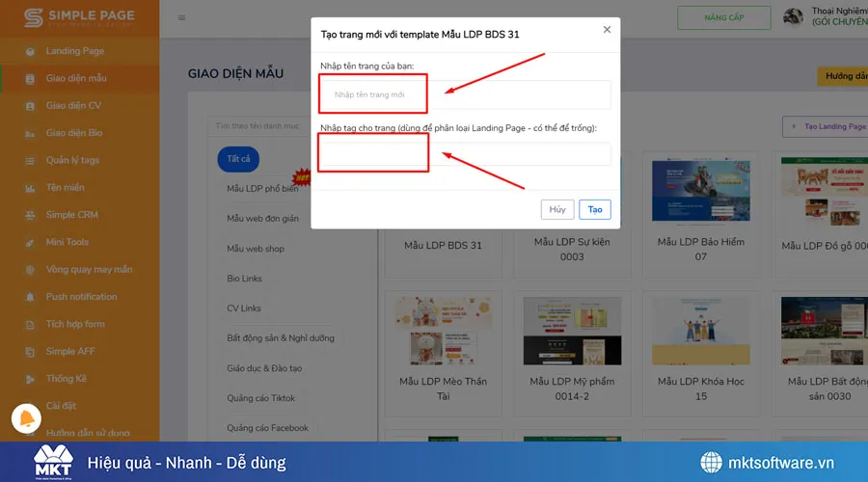Click the page tag input field
This screenshot has height=482, width=868.
[x=466, y=154]
